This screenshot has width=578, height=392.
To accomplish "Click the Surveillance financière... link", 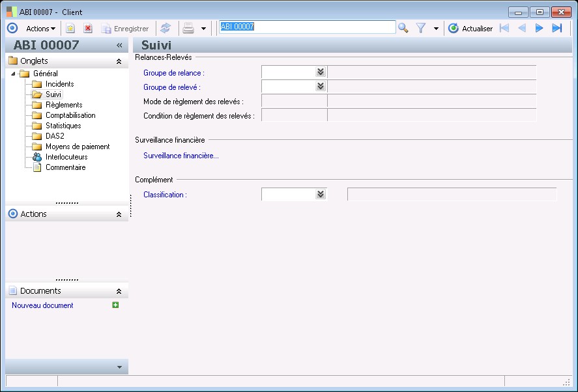I will [181, 156].
